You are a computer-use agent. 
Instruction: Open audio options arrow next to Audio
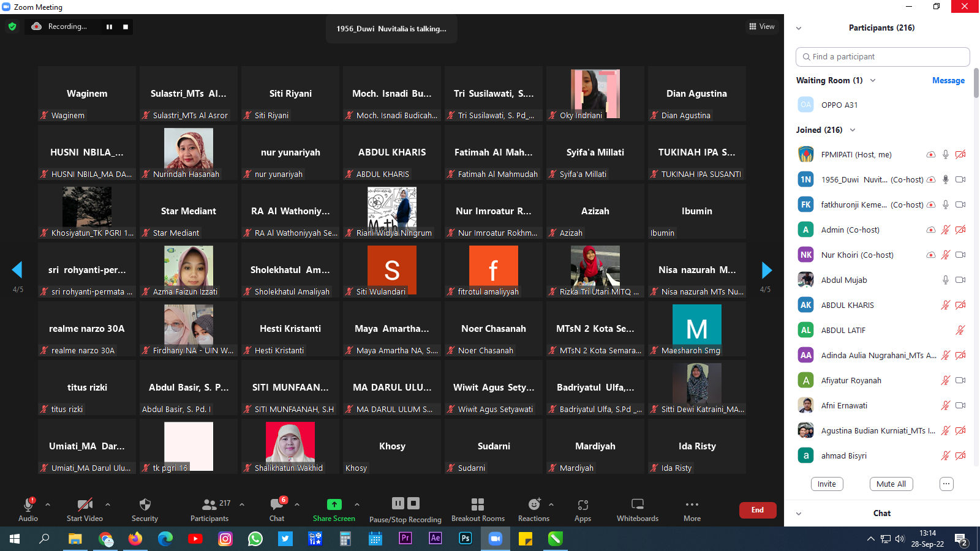click(48, 505)
